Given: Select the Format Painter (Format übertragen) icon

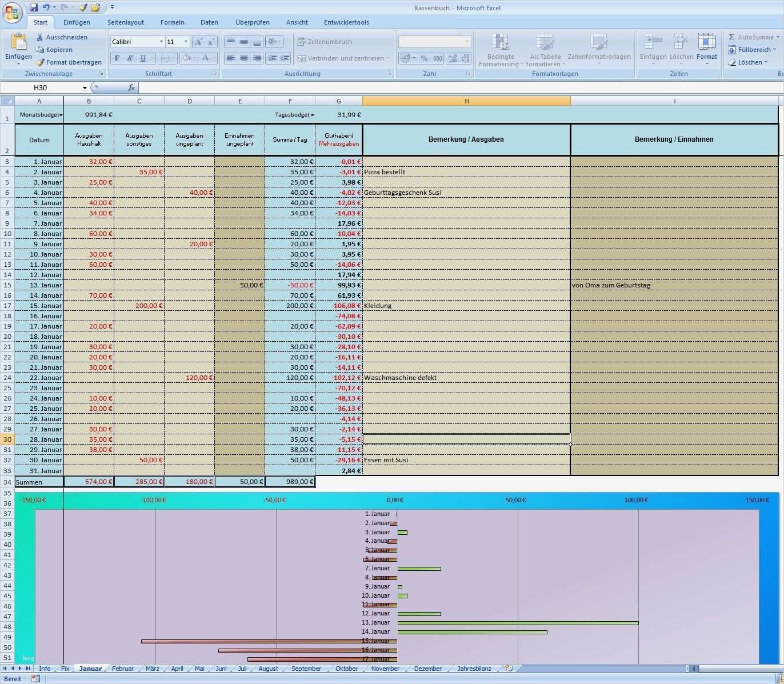Looking at the screenshot, I should (39, 62).
